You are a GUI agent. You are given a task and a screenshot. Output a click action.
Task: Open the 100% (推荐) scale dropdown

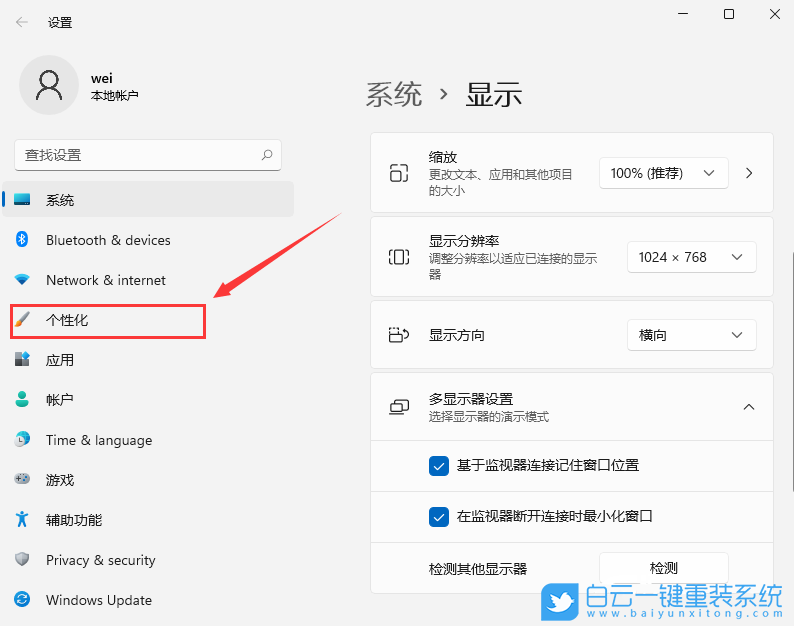click(663, 173)
